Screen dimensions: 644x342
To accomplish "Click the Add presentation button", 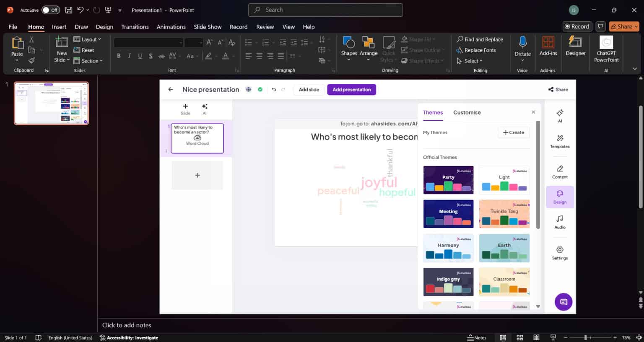I will point(351,89).
